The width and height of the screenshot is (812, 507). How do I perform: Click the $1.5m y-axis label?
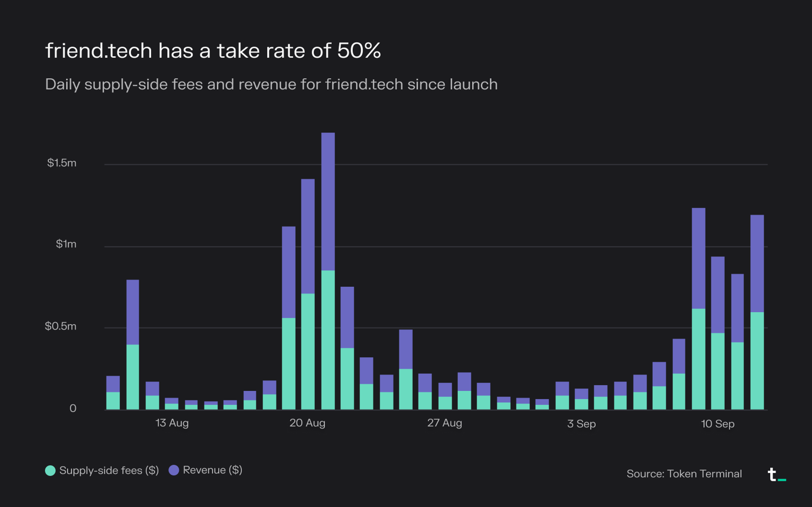click(x=62, y=163)
